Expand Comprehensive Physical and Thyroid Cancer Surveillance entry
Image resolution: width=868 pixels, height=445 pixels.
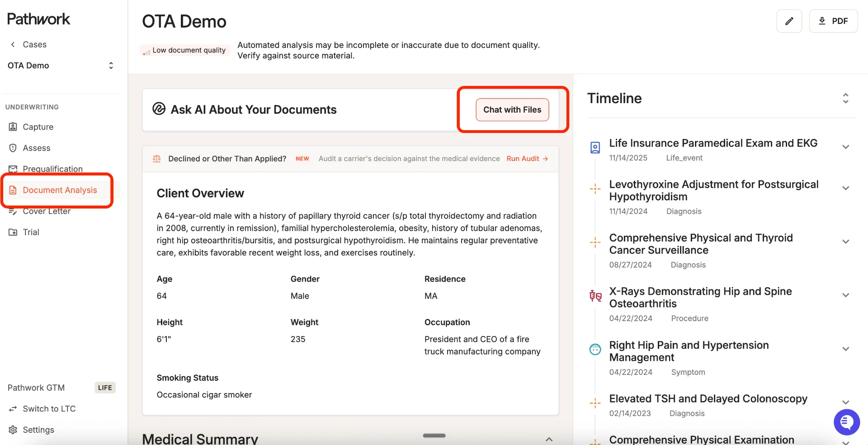[x=846, y=241]
